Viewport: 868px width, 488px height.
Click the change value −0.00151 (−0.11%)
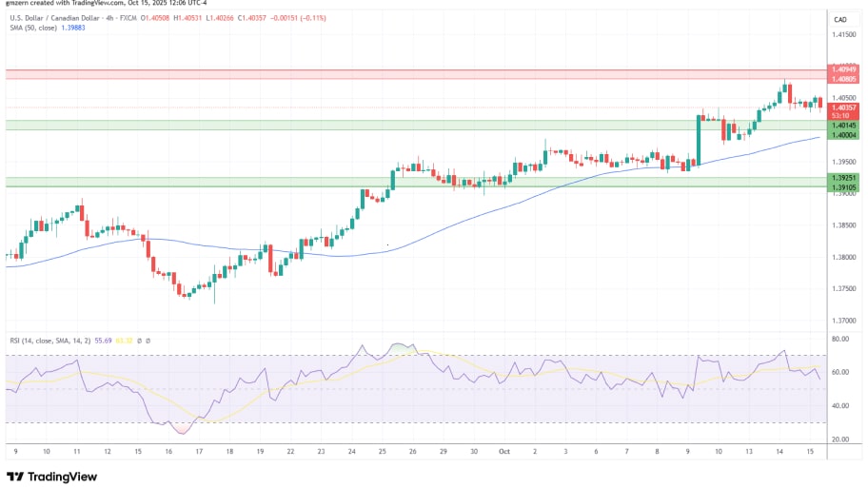[x=299, y=18]
